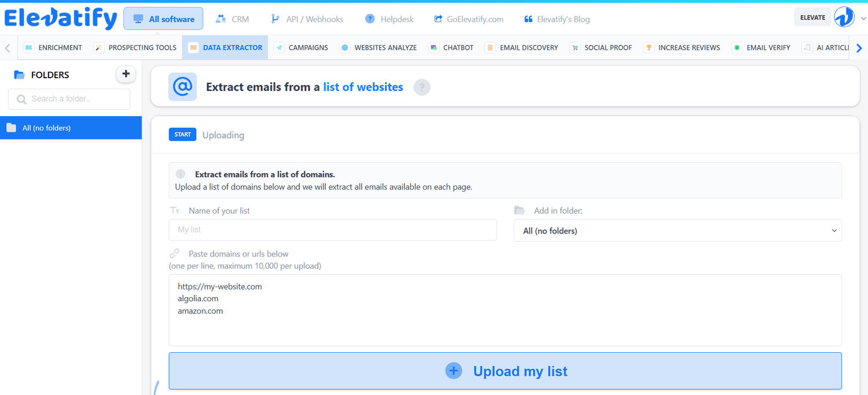Click the Upload my list button
The image size is (868, 395).
[x=505, y=371]
